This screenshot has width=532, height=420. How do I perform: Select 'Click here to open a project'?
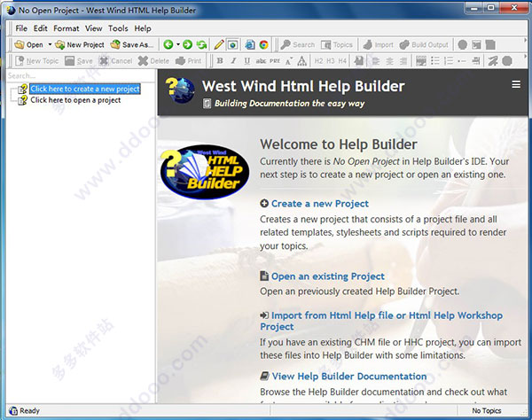pos(75,100)
